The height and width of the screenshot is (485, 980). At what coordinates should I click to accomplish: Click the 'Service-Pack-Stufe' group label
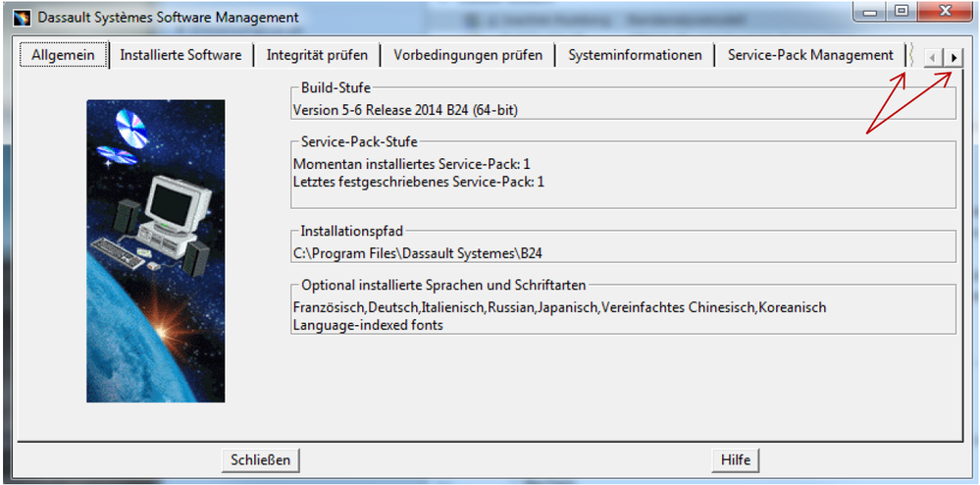(359, 141)
